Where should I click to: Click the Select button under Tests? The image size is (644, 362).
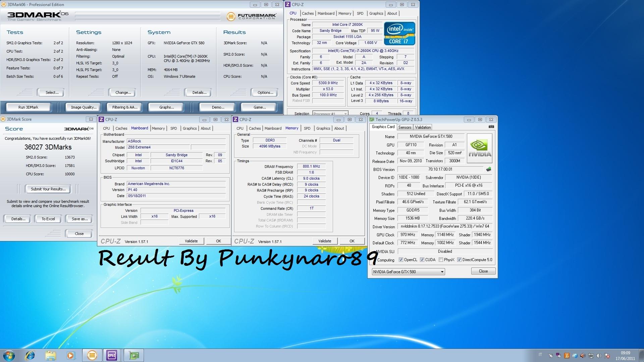pyautogui.click(x=52, y=93)
